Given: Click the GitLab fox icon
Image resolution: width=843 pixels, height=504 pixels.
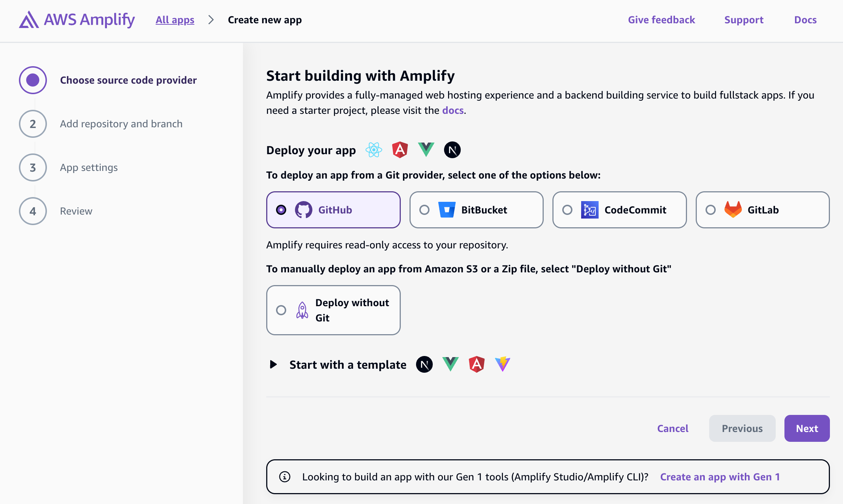Looking at the screenshot, I should tap(733, 209).
